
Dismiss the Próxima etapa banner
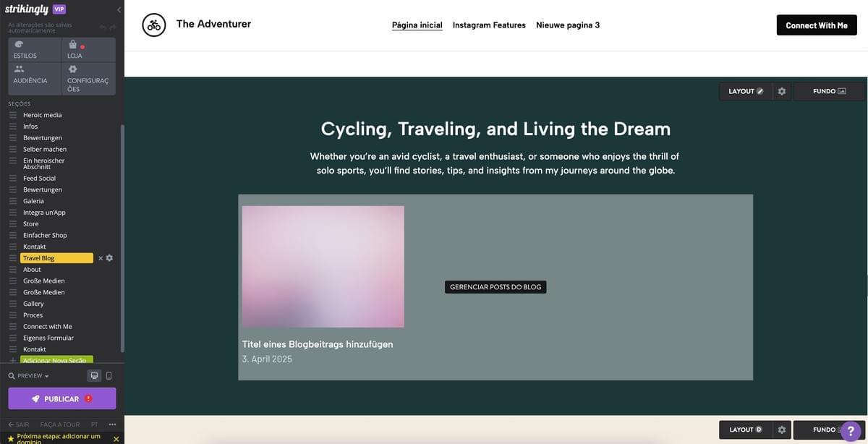(116, 439)
